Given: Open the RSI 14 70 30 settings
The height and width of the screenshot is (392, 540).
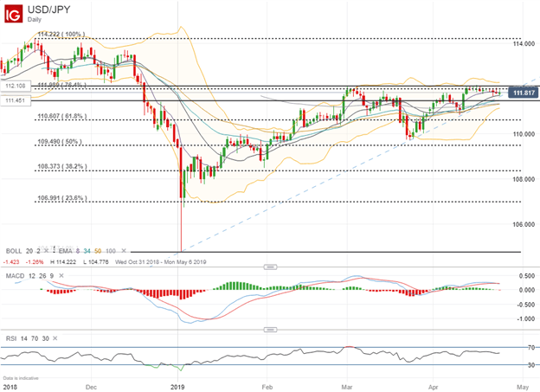Looking at the screenshot, I should [x=27, y=338].
